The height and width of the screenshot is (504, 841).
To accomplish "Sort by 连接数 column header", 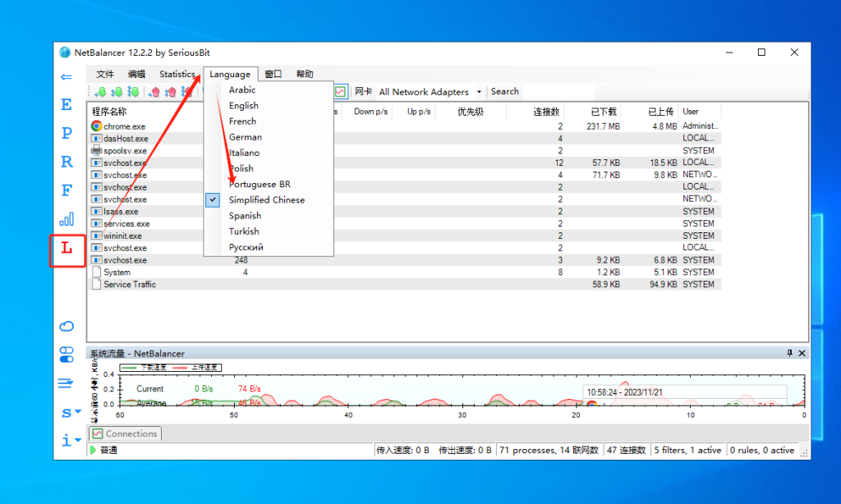I will (x=546, y=112).
